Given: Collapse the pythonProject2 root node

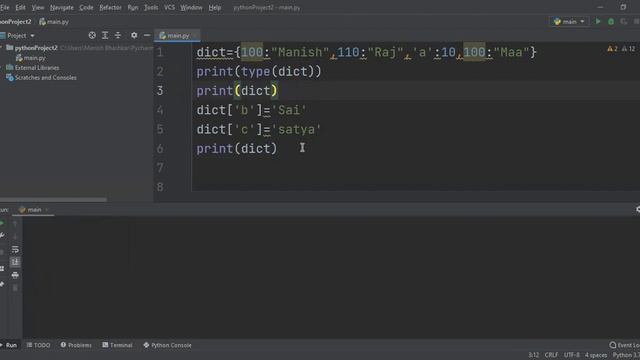Looking at the screenshot, I should [x=2, y=48].
